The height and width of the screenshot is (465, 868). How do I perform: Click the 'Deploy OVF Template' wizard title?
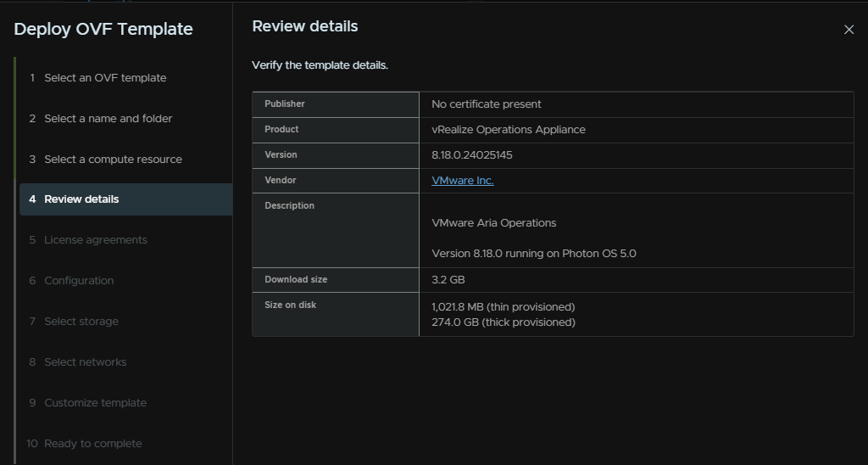pos(103,29)
